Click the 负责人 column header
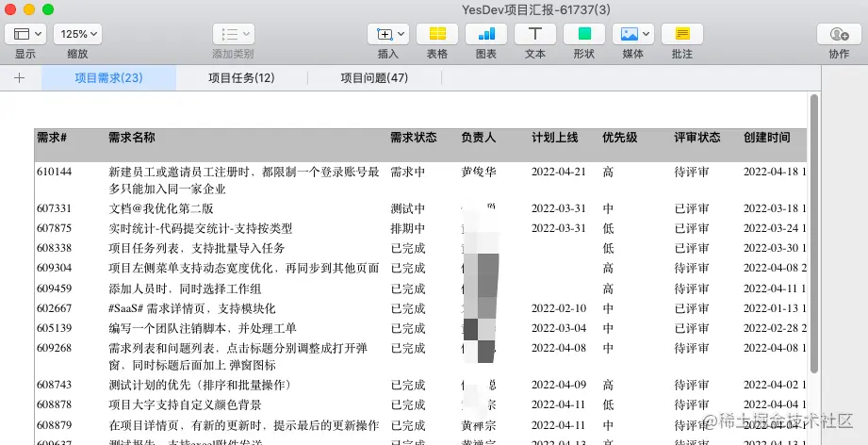868x445 pixels. click(478, 138)
